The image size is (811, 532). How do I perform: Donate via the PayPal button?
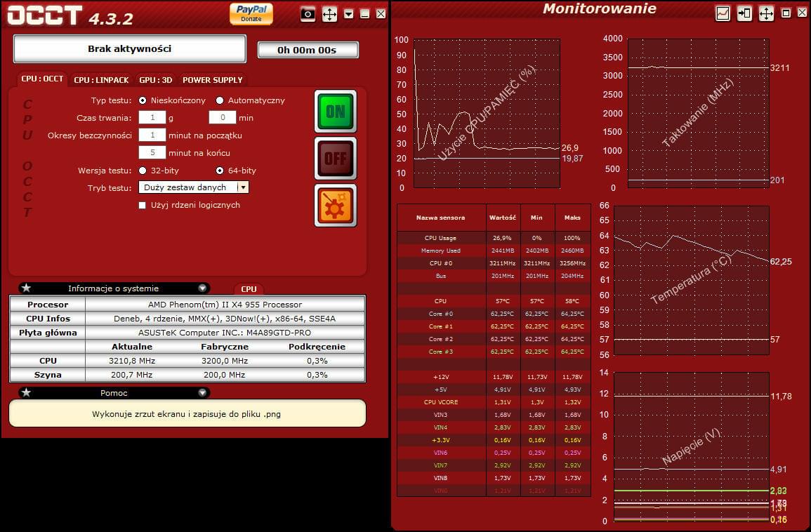pos(251,13)
